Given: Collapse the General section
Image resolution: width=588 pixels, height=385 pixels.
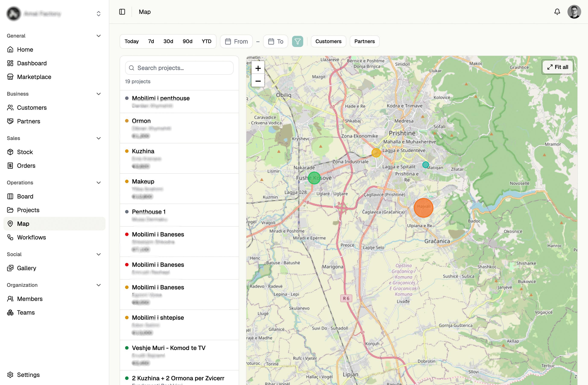Looking at the screenshot, I should (x=99, y=36).
